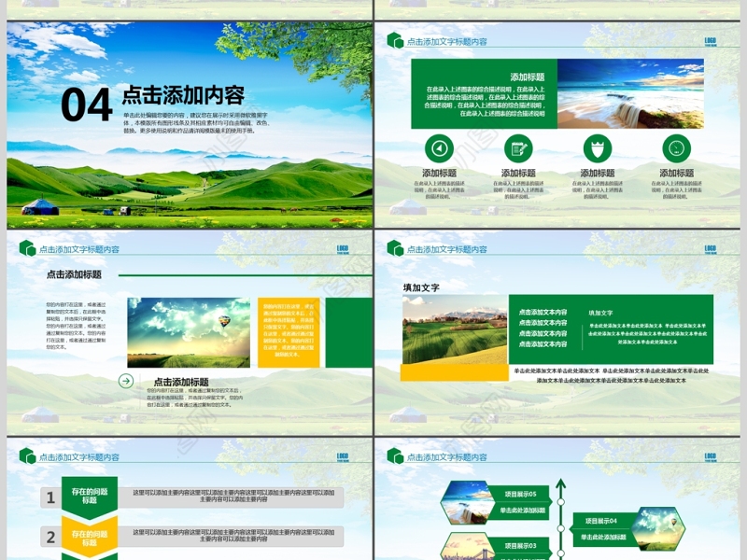Image resolution: width=747 pixels, height=560 pixels.
Task: Select the timeline node beside 项目展示04
Action: 561,528
